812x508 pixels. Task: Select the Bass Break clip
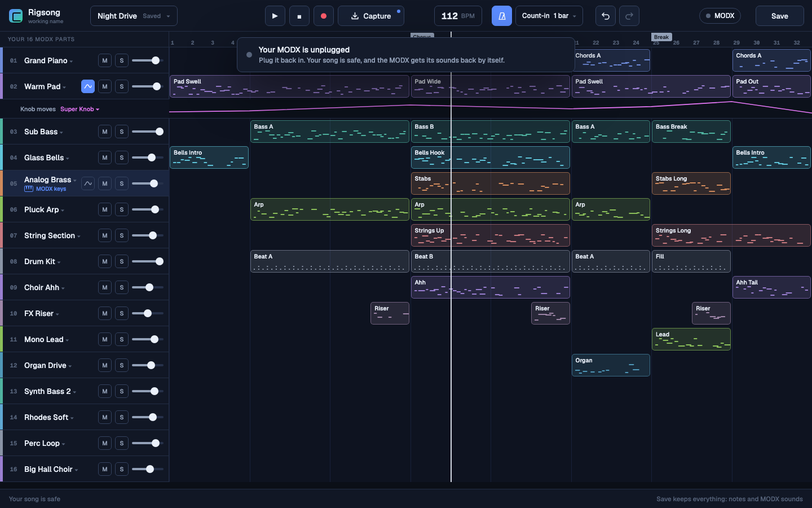(691, 132)
